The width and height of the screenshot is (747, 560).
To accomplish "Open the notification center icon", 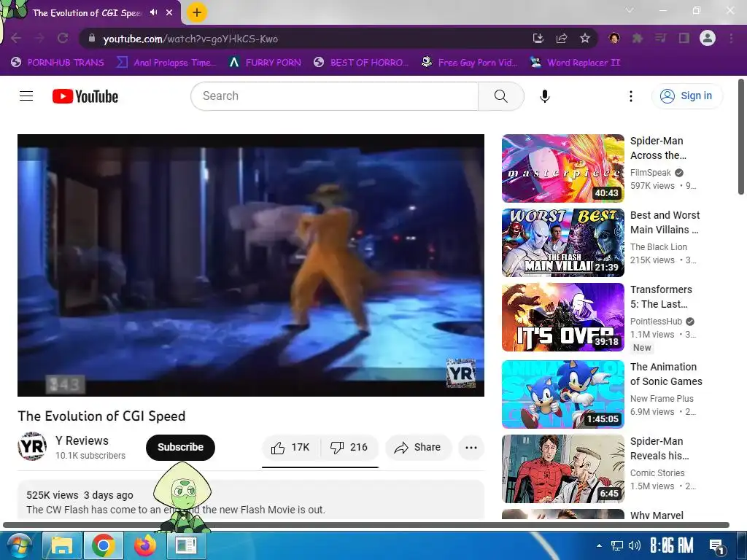I will [716, 545].
